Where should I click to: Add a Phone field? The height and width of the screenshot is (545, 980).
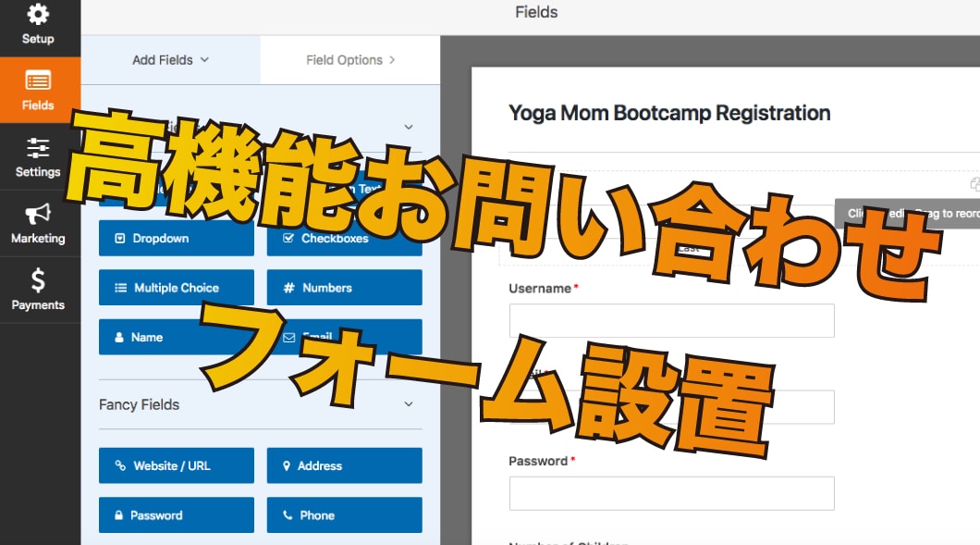[344, 515]
